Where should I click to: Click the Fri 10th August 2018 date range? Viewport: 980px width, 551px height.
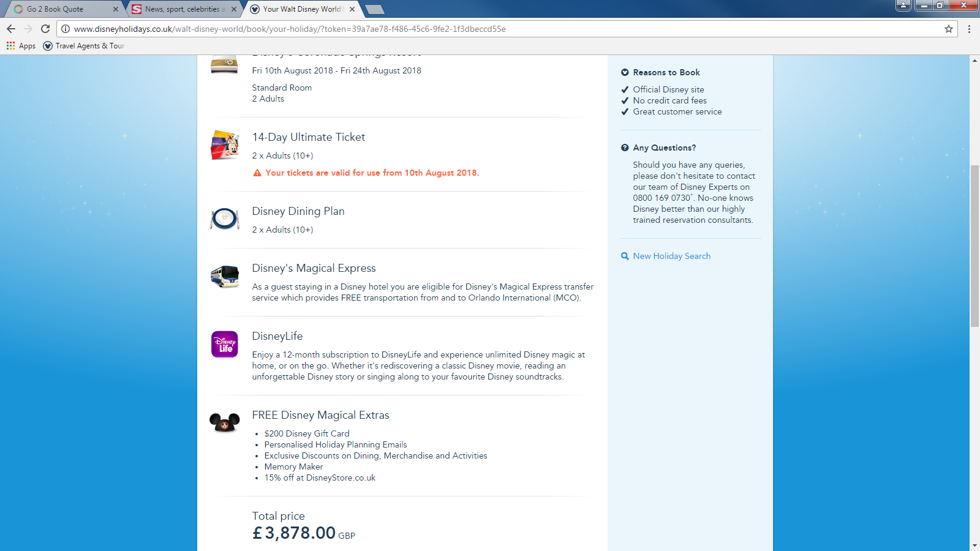coord(337,70)
